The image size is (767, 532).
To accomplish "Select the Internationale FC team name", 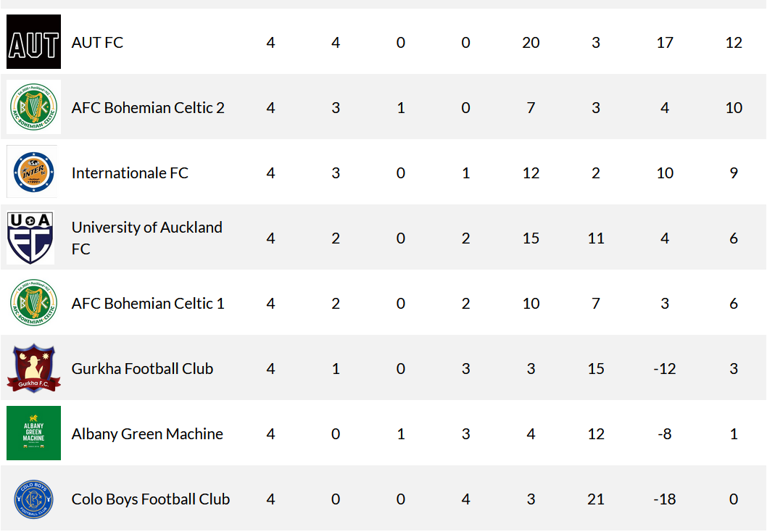I will [130, 173].
